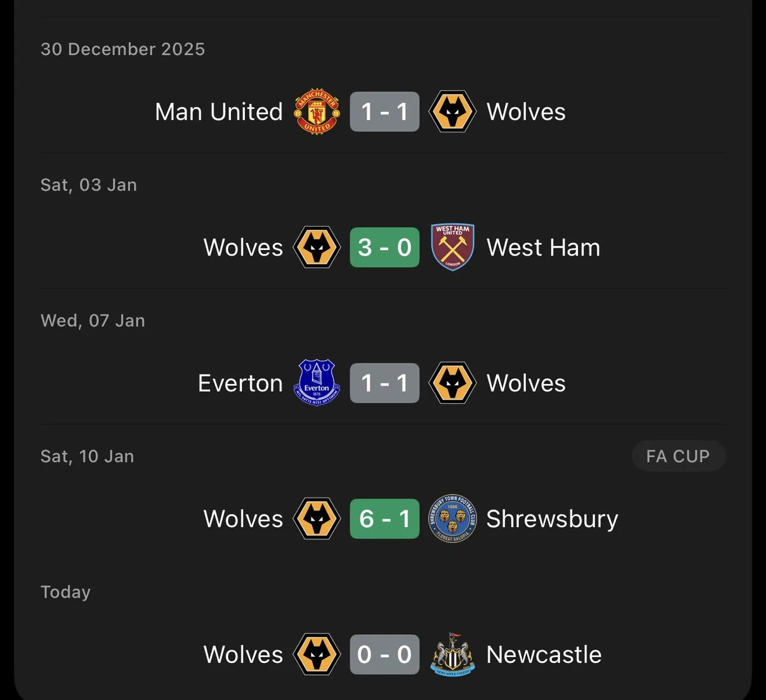Select the 1 - 1 Everton vs Wolves score
This screenshot has width=766, height=700.
tap(384, 383)
